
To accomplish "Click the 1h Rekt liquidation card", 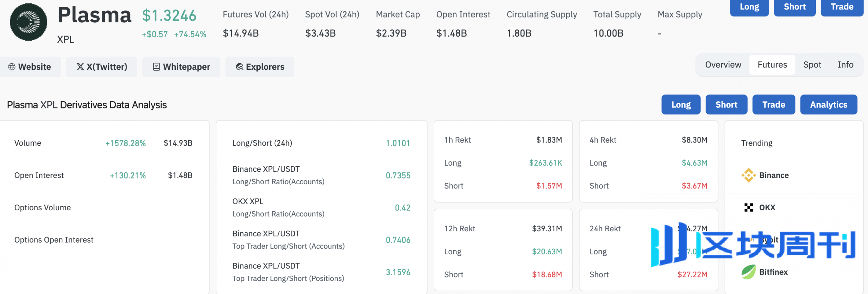I will coord(503,162).
